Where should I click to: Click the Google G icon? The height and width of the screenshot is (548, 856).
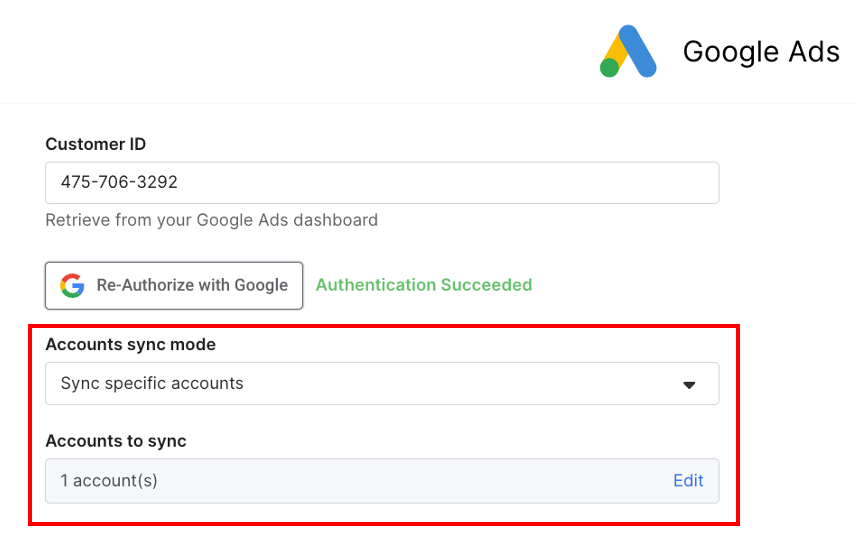click(x=72, y=285)
